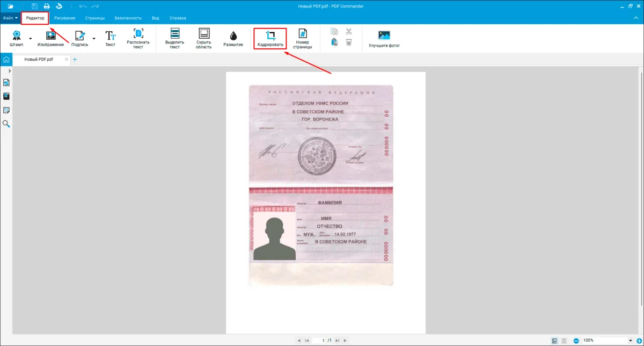The width and height of the screenshot is (644, 346).
Task: Open the Улучшите фото! tool
Action: coord(384,39)
